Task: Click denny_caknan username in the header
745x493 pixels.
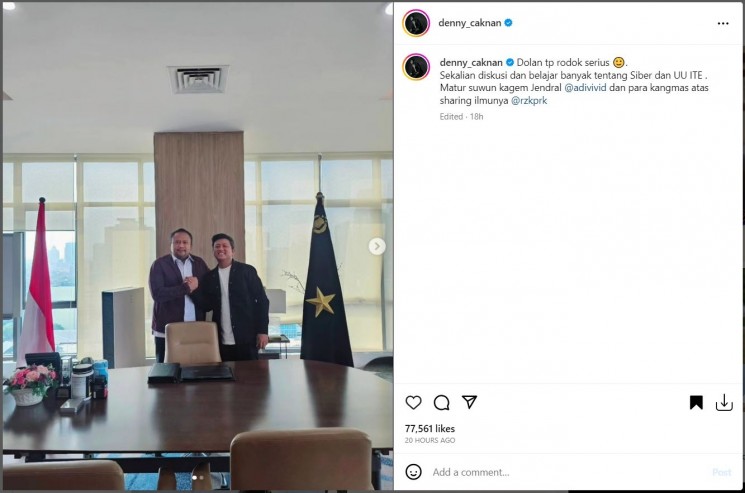Action: coord(469,23)
